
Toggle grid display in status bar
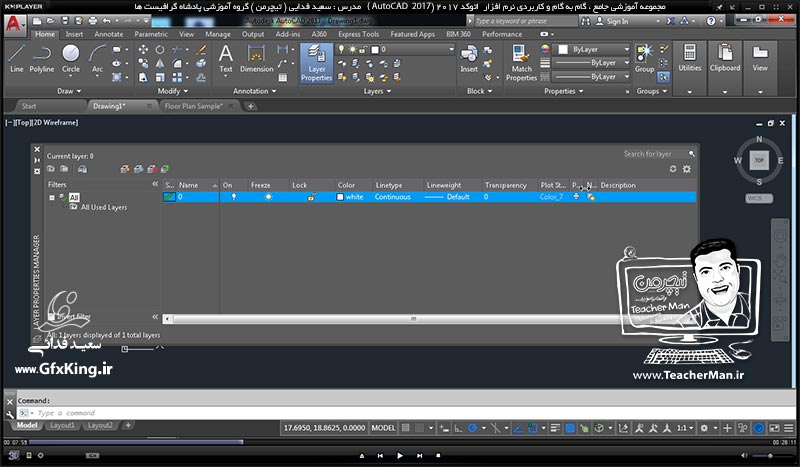click(x=405, y=428)
